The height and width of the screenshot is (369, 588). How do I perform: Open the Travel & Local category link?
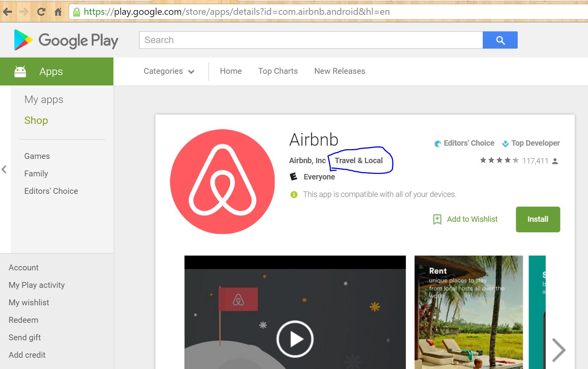(x=359, y=160)
